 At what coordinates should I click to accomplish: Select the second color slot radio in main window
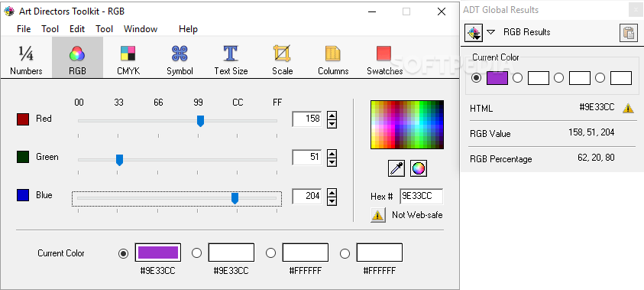tap(197, 253)
